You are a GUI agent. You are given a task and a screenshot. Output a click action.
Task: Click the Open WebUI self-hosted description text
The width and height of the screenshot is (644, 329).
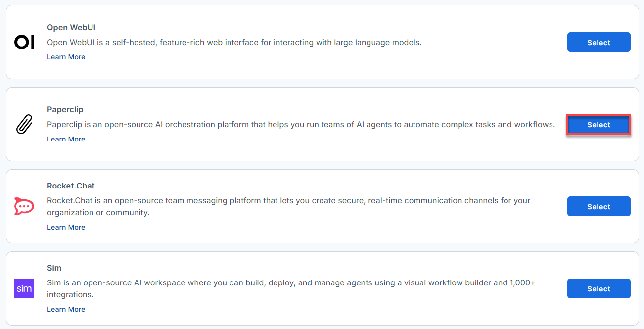(x=234, y=43)
